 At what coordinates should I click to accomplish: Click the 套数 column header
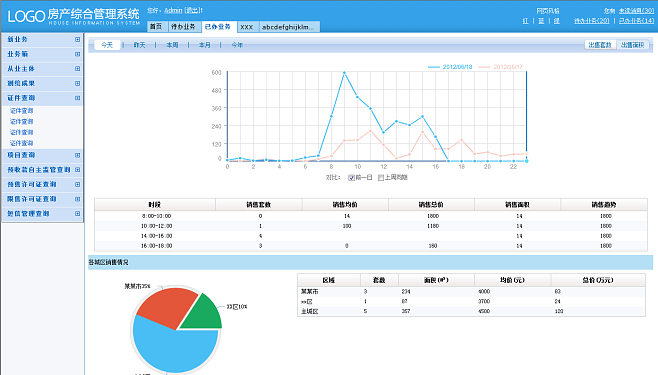coord(379,280)
